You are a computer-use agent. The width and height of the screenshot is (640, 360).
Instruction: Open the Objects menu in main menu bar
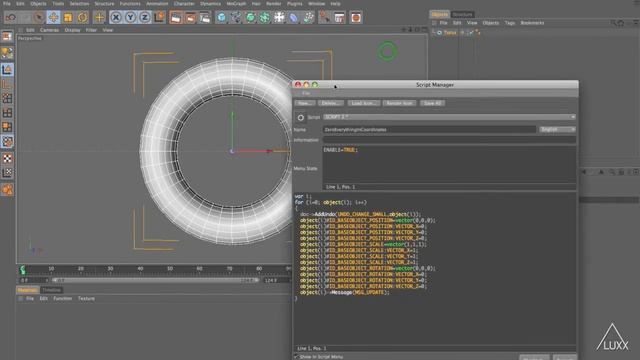tap(38, 4)
